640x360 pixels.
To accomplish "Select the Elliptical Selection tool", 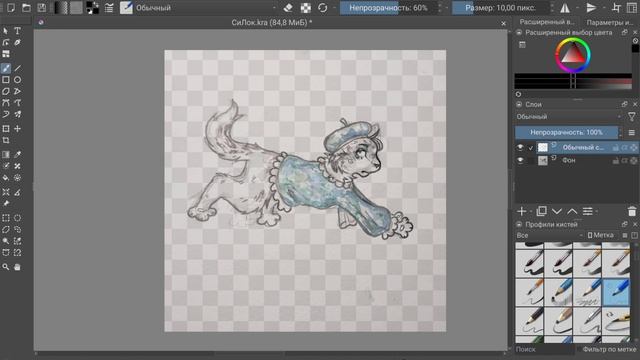I will pyautogui.click(x=18, y=218).
